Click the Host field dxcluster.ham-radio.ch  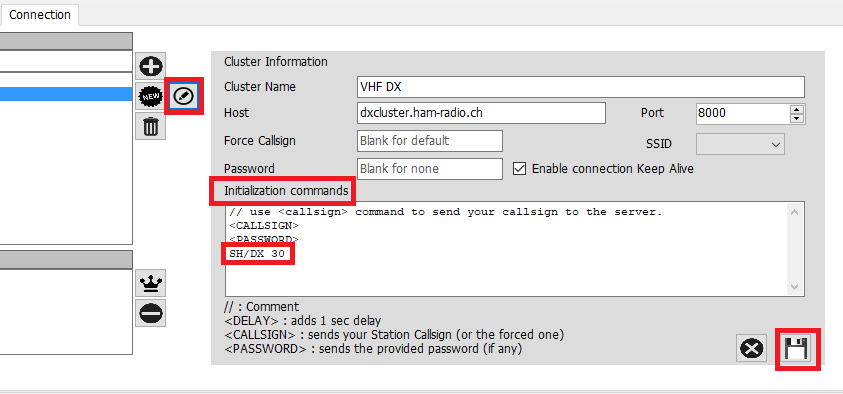(481, 113)
